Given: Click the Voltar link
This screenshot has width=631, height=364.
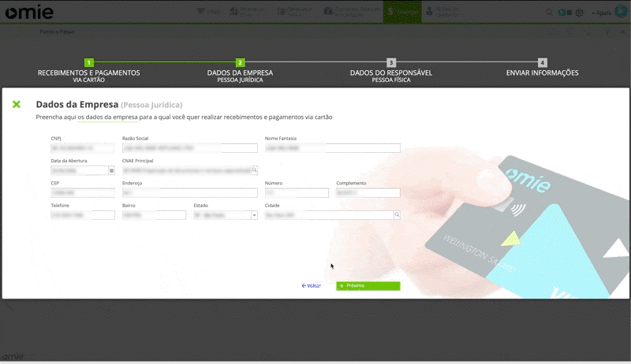Looking at the screenshot, I should [312, 286].
